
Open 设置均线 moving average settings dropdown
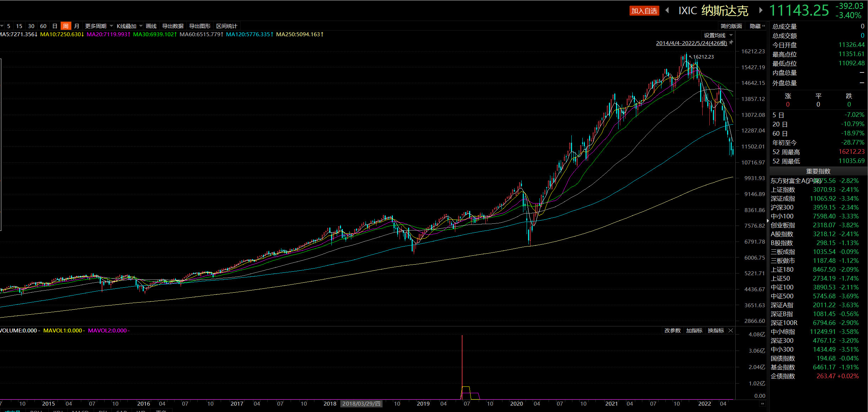click(x=718, y=35)
